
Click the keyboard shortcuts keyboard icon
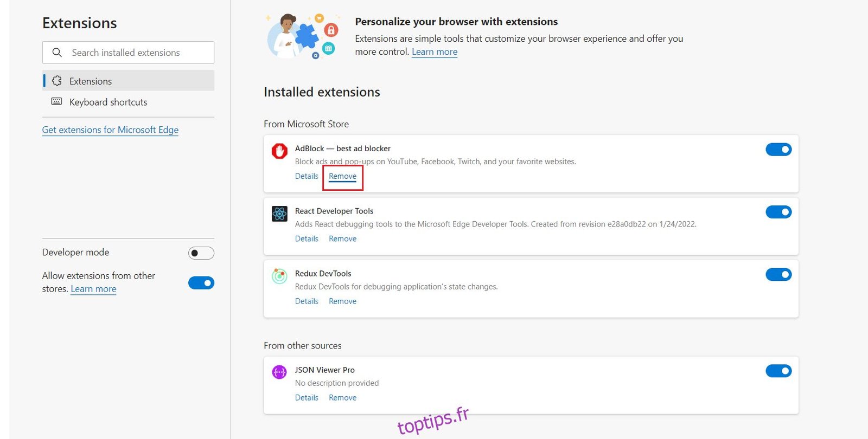[56, 101]
